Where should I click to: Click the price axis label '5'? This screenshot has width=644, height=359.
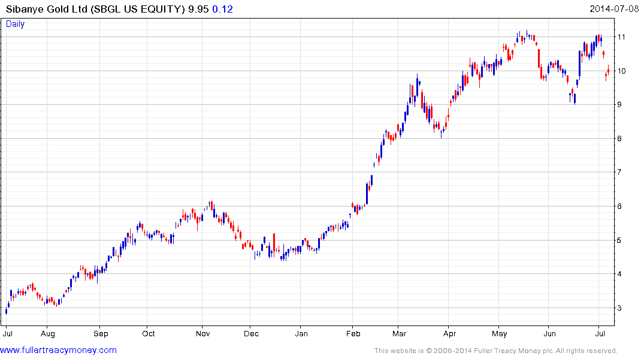(619, 240)
